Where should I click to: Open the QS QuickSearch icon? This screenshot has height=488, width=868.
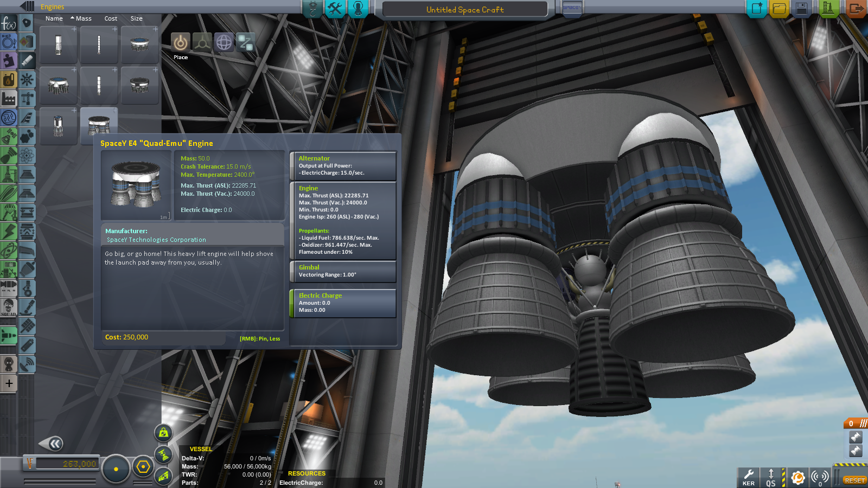tap(771, 477)
